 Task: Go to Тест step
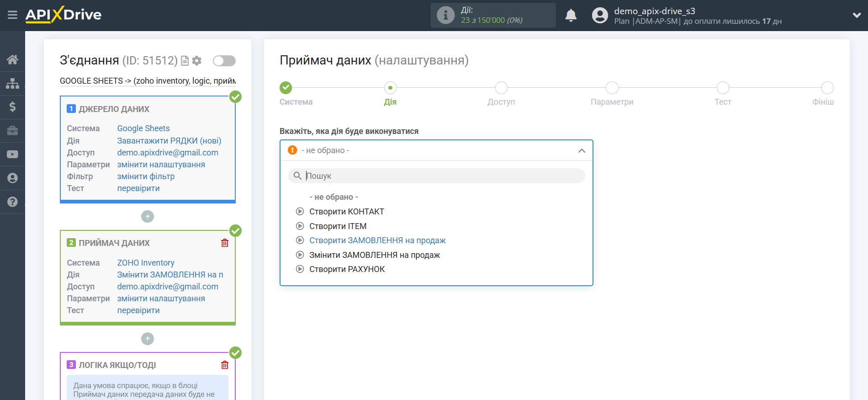tap(723, 88)
